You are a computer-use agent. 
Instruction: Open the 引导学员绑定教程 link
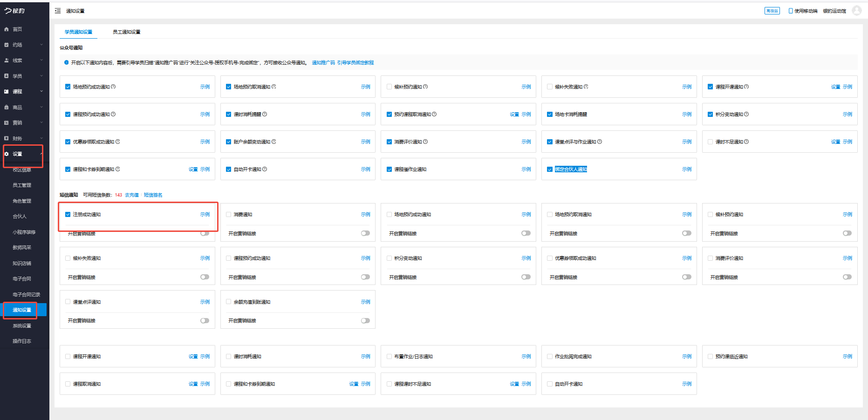(355, 63)
